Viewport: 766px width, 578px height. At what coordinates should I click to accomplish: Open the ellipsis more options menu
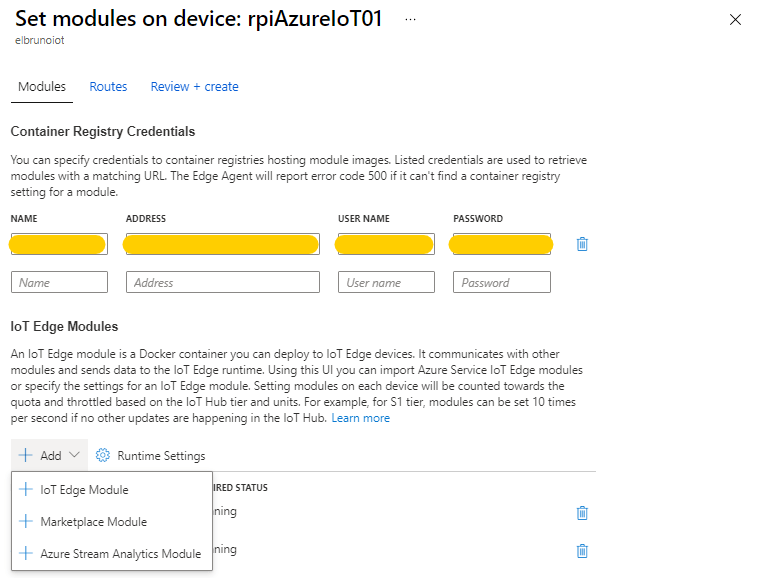(410, 20)
